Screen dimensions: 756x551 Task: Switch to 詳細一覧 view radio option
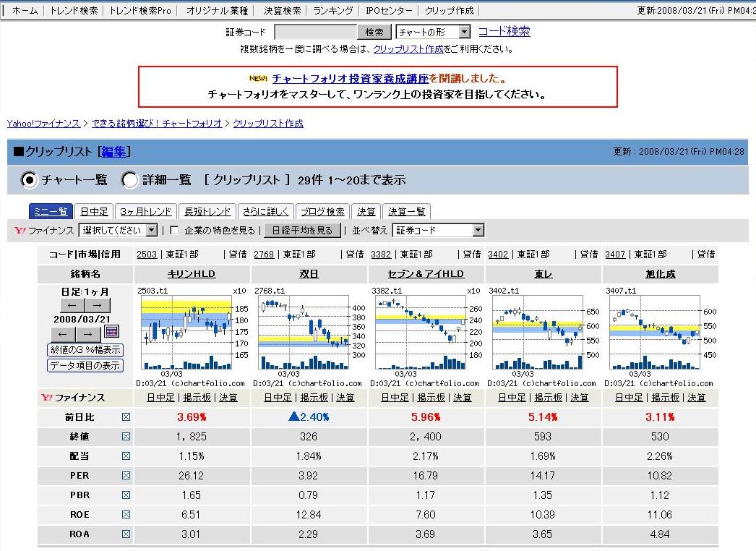[x=130, y=180]
